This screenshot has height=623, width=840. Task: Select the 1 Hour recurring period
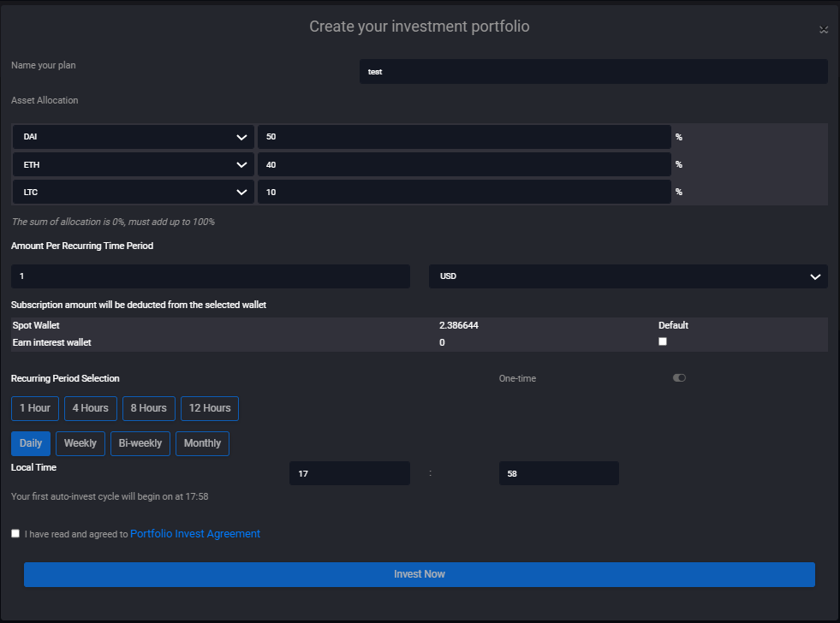pyautogui.click(x=35, y=408)
